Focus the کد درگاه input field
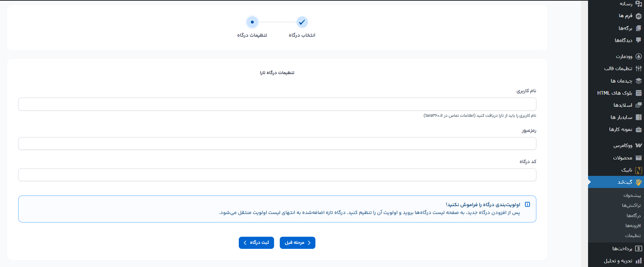The height and width of the screenshot is (267, 644). click(277, 175)
